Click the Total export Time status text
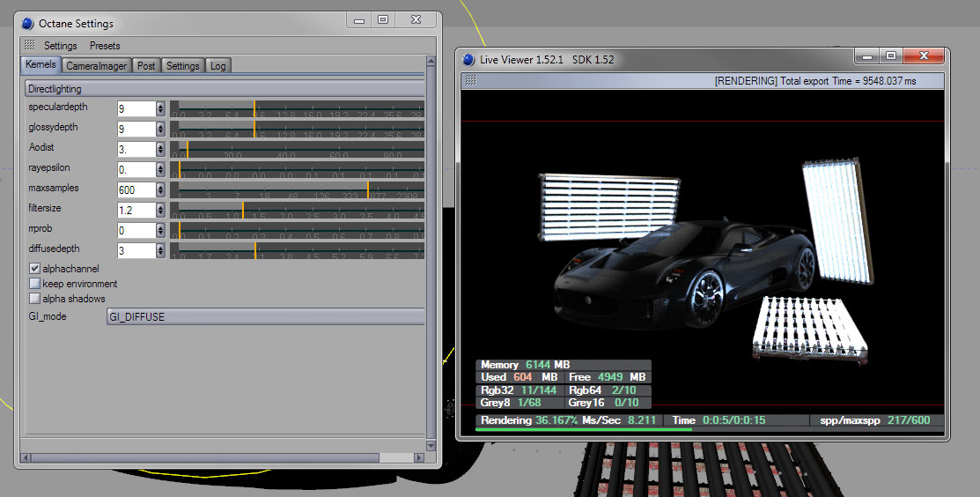 [815, 81]
